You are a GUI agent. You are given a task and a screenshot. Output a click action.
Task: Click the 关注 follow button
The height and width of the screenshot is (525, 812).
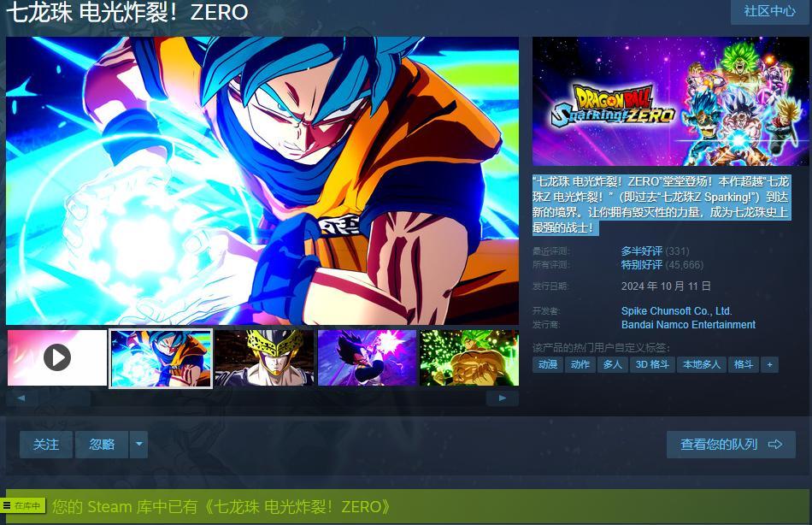[46, 444]
